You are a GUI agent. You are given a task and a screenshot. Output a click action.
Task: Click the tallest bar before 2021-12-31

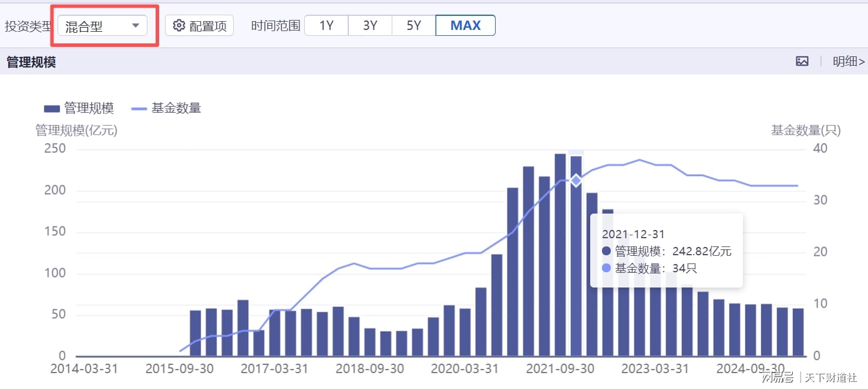pos(560,255)
